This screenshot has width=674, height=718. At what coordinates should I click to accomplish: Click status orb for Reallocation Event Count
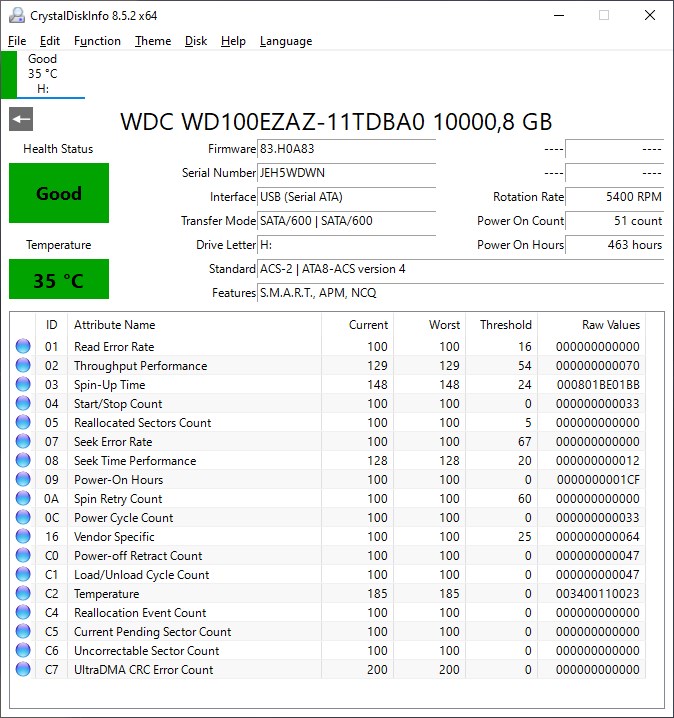23,612
